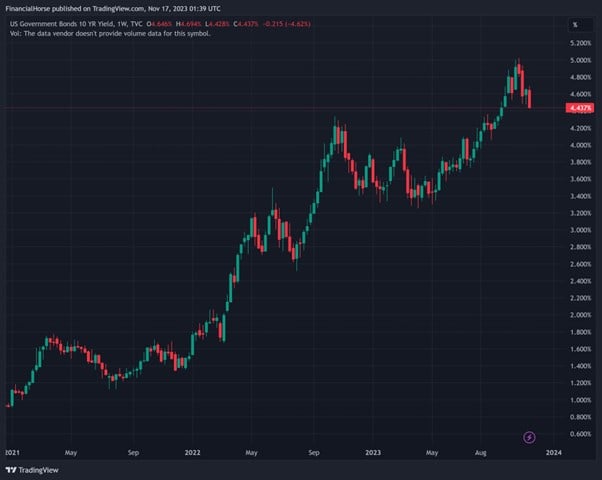Click the FinancialHorse published header text

point(113,8)
